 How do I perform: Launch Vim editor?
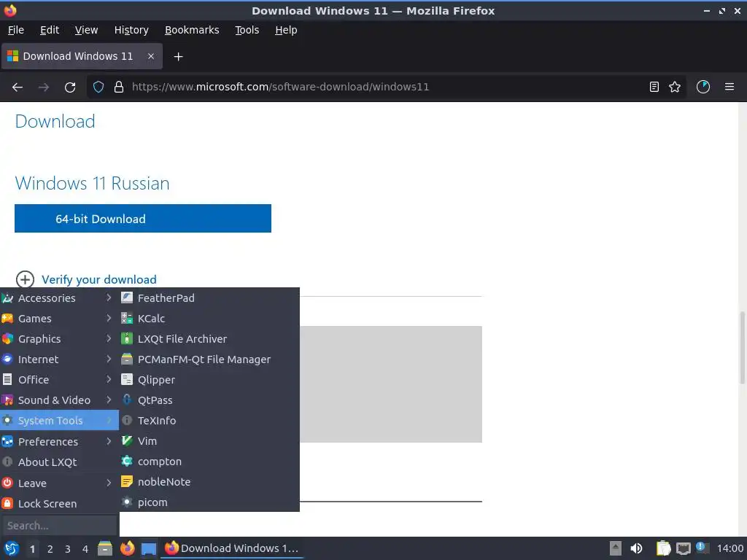(209, 441)
